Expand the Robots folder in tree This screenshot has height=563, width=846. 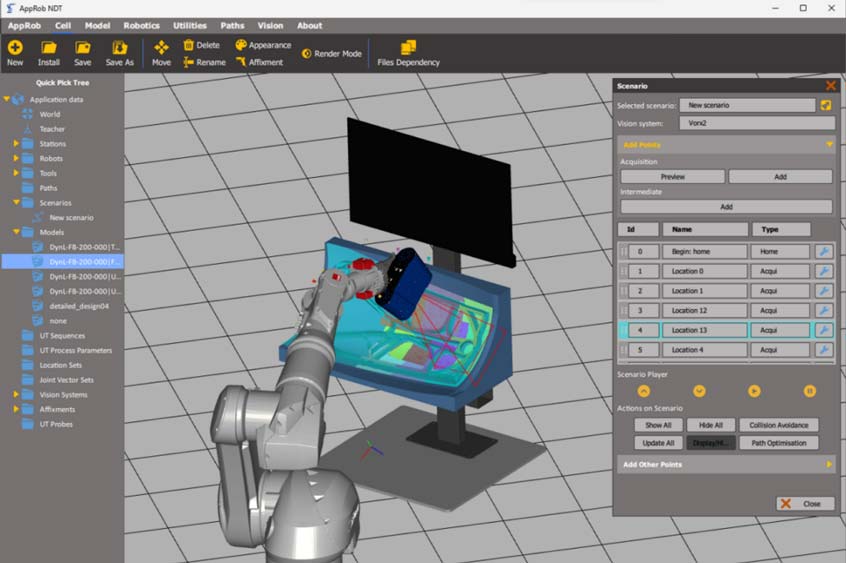click(16, 158)
